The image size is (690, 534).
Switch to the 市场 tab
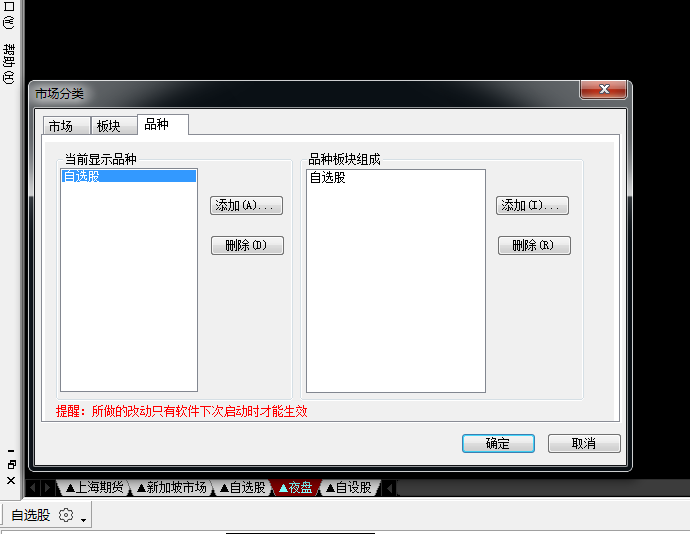point(66,126)
